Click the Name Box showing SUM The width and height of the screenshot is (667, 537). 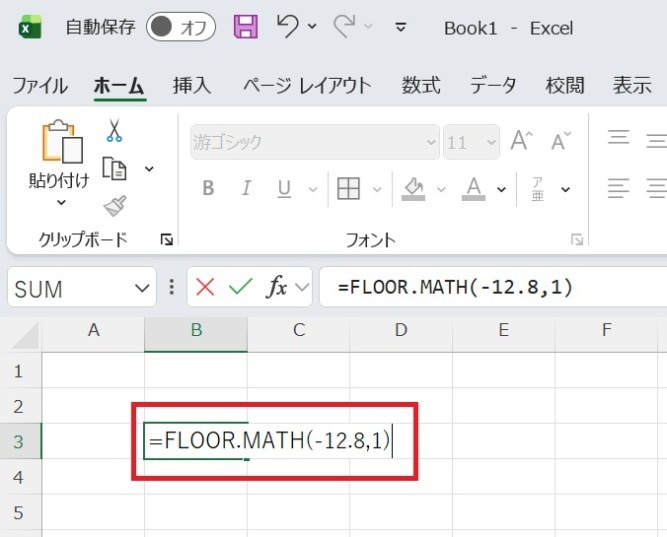pos(70,288)
